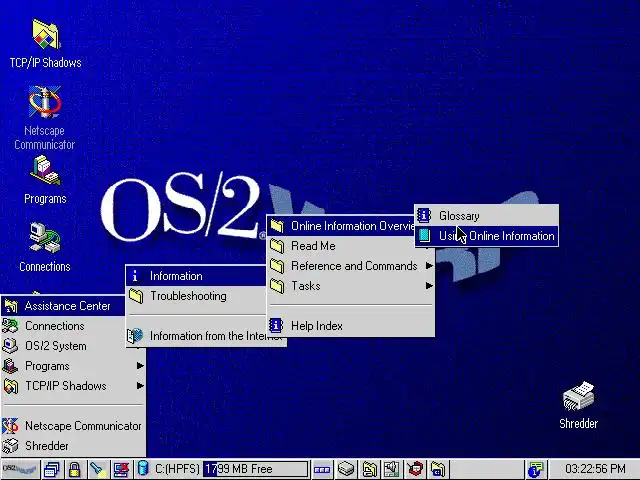Open Help Index menu item

click(x=351, y=326)
